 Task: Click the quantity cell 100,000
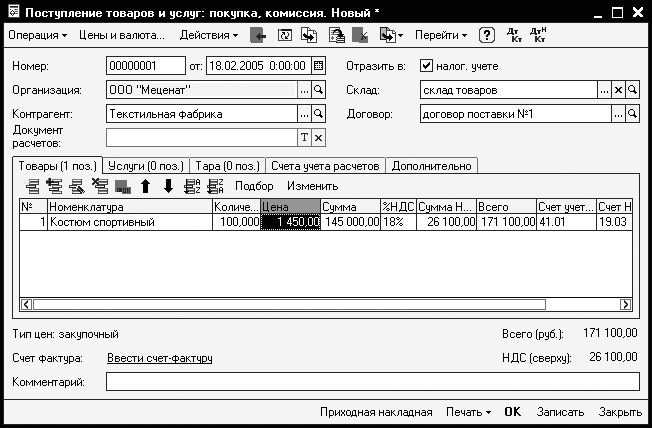237,222
